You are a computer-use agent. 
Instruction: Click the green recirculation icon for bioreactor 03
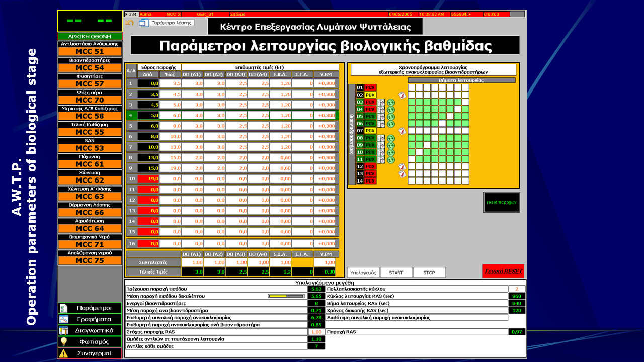point(390,102)
